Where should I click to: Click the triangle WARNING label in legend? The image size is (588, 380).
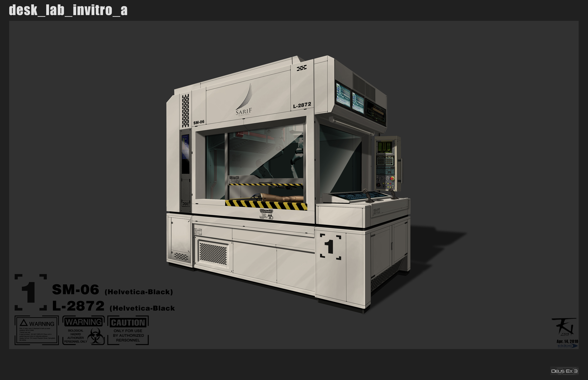click(37, 330)
